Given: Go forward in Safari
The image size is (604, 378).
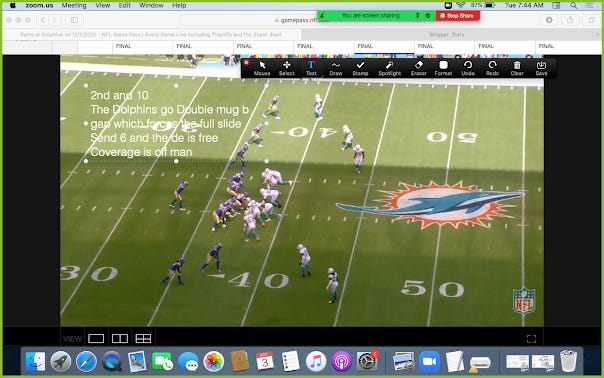Looking at the screenshot, I should (x=55, y=20).
